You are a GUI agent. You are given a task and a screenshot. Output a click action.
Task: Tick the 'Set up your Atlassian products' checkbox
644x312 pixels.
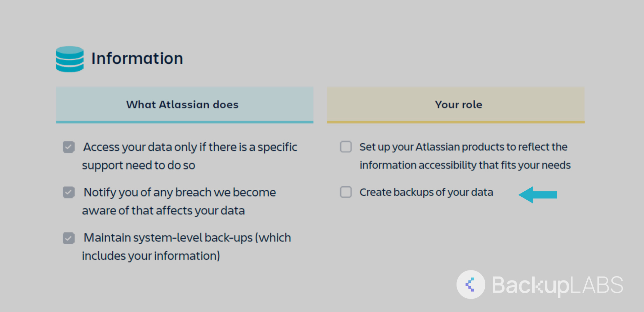coord(346,147)
